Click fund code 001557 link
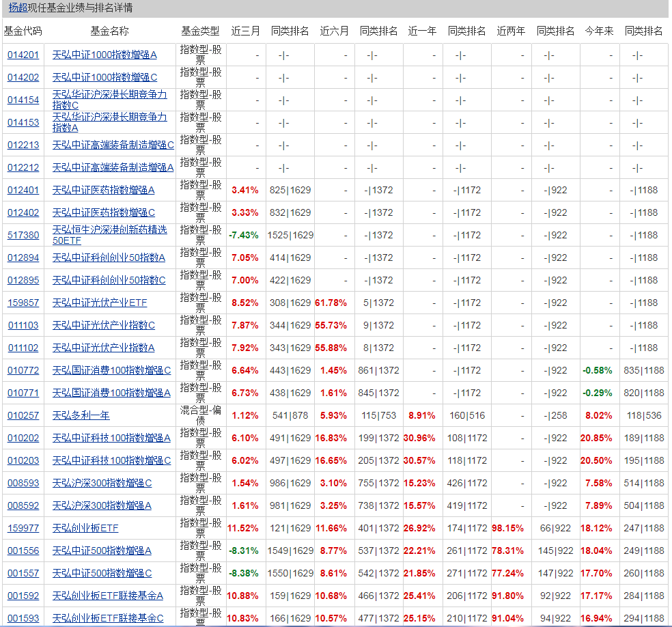672x627 pixels. click(x=23, y=573)
